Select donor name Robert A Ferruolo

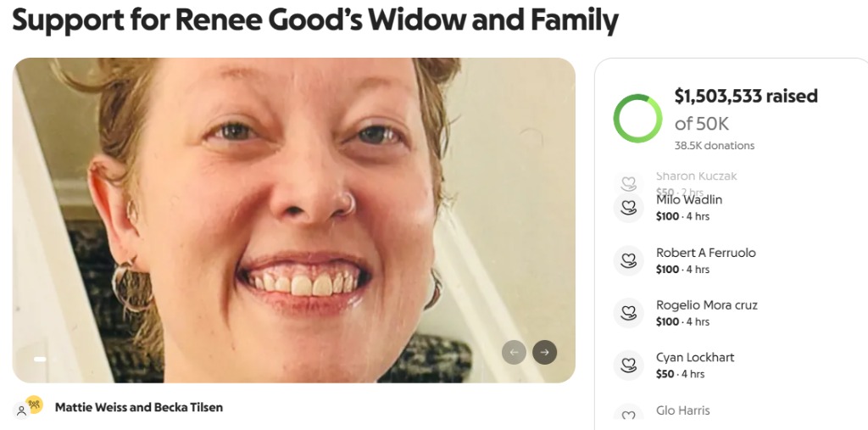(706, 253)
